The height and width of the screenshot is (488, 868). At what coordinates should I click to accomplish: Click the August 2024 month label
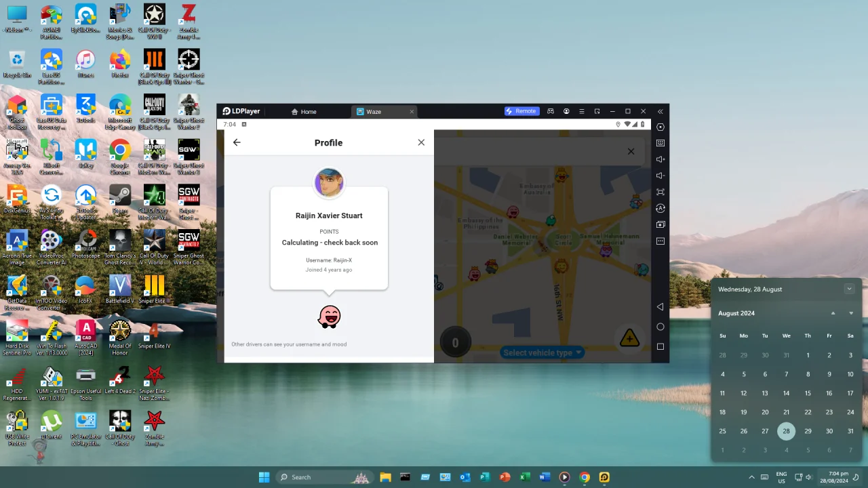click(736, 313)
